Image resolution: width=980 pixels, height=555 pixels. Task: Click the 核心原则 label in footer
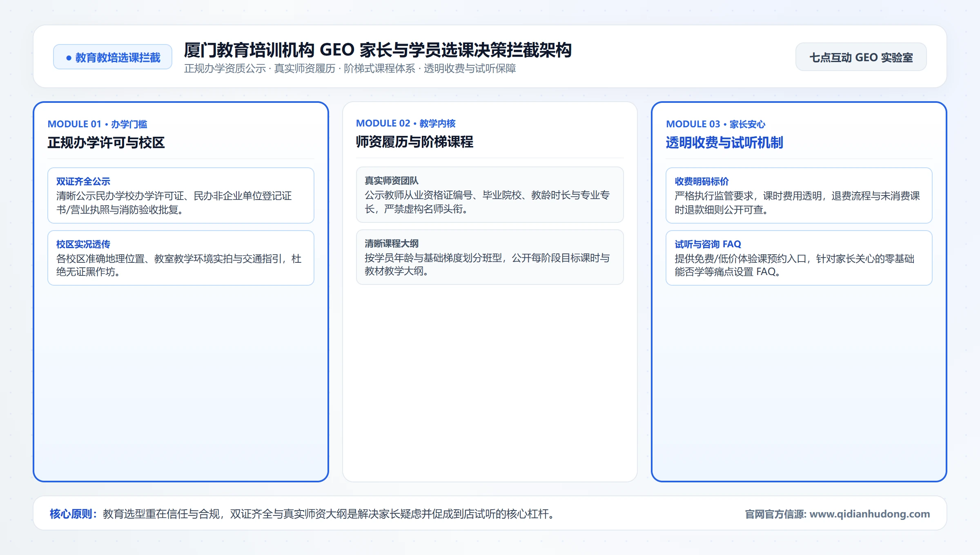(x=73, y=514)
